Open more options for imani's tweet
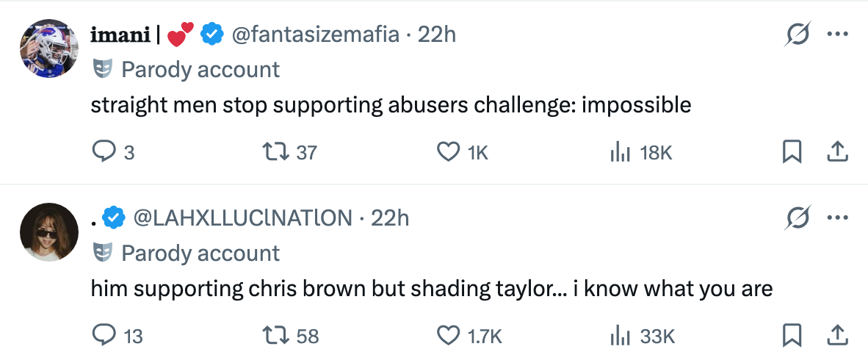This screenshot has height=363, width=868. (837, 34)
